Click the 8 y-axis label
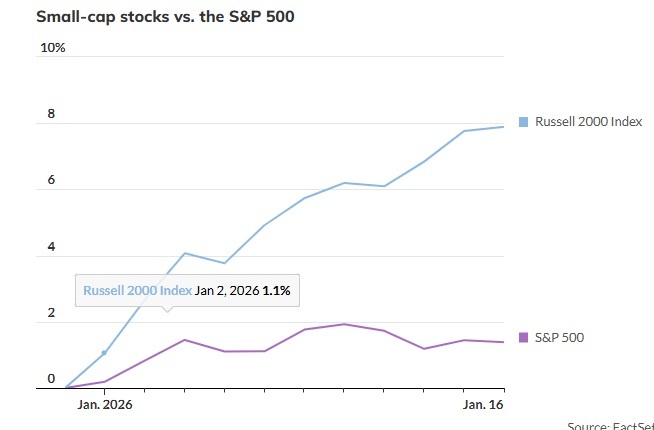This screenshot has height=430, width=654. [51, 114]
